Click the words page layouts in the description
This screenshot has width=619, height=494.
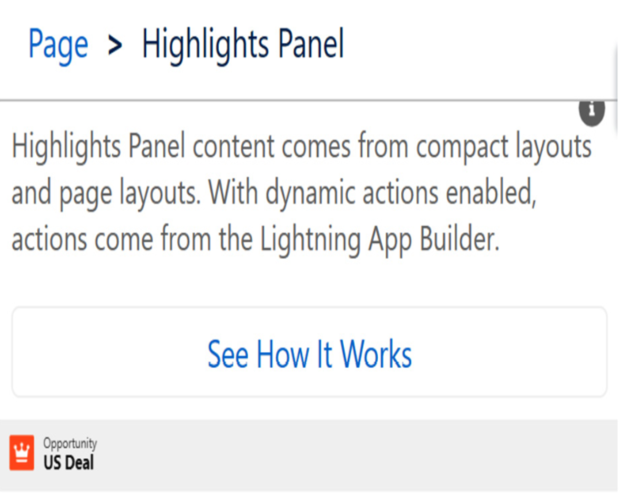click(x=130, y=194)
